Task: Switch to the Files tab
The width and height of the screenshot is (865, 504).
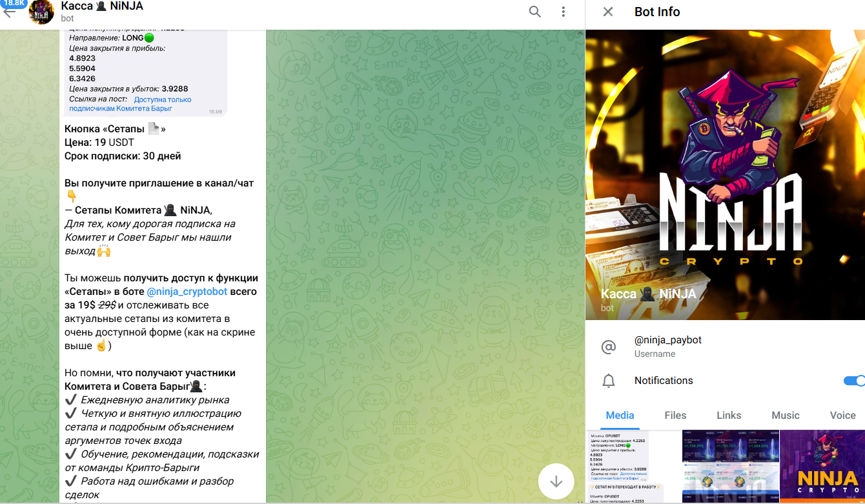Action: click(675, 416)
